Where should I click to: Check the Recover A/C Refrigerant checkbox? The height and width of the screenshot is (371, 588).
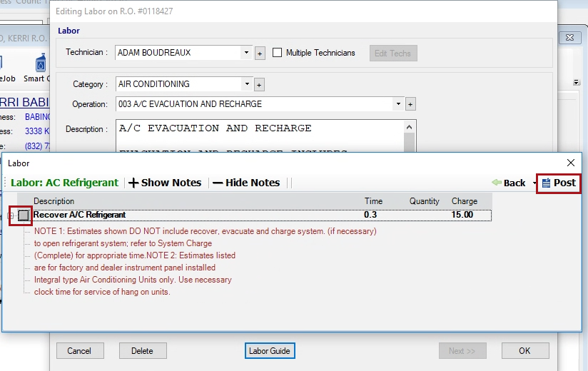click(x=25, y=215)
